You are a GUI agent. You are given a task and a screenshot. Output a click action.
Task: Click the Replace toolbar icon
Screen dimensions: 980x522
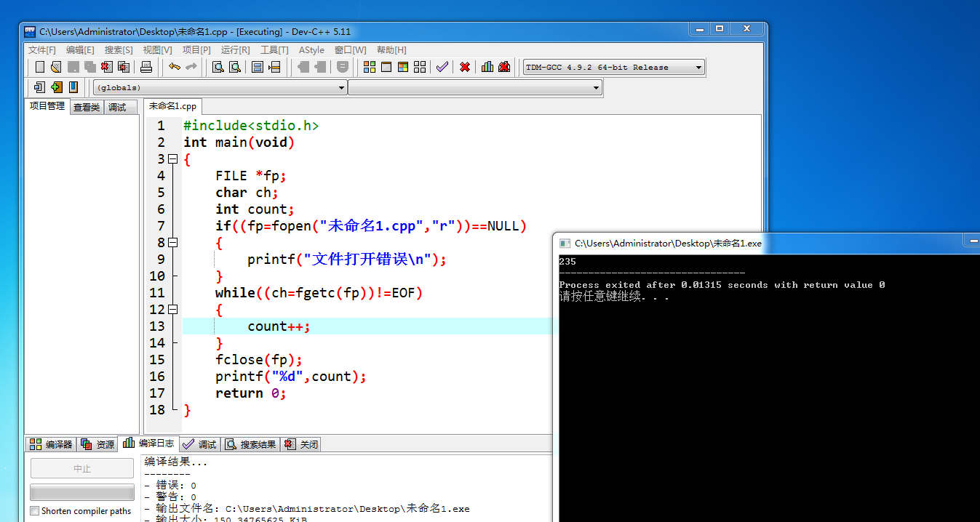tap(235, 67)
